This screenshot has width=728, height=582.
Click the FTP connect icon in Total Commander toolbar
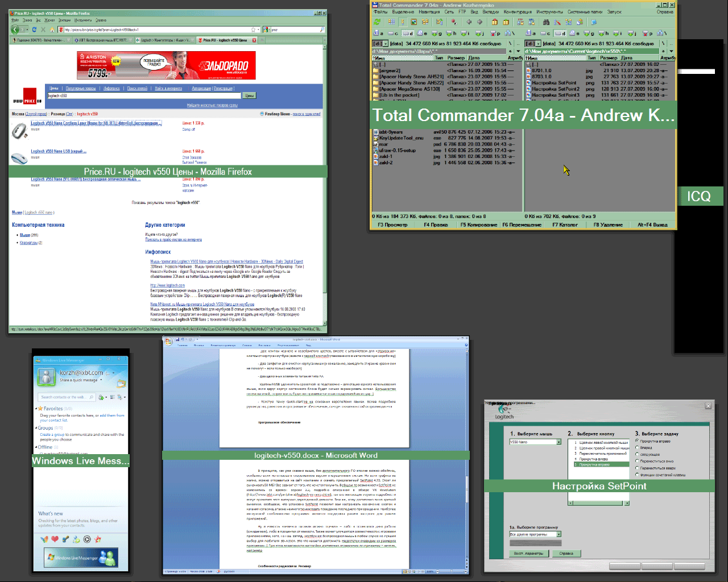point(520,22)
